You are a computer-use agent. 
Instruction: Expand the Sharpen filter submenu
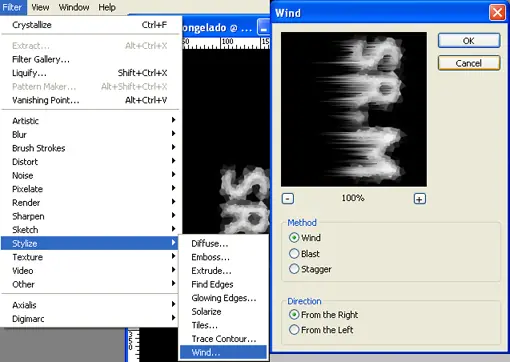pos(90,216)
